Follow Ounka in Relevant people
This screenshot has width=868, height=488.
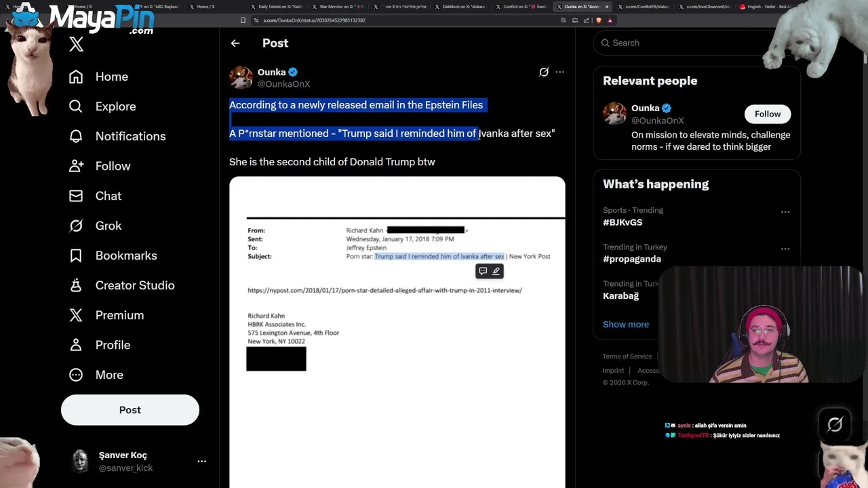pyautogui.click(x=768, y=114)
